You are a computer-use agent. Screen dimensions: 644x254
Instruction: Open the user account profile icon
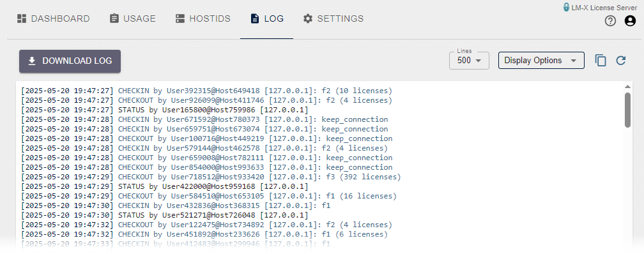(630, 21)
